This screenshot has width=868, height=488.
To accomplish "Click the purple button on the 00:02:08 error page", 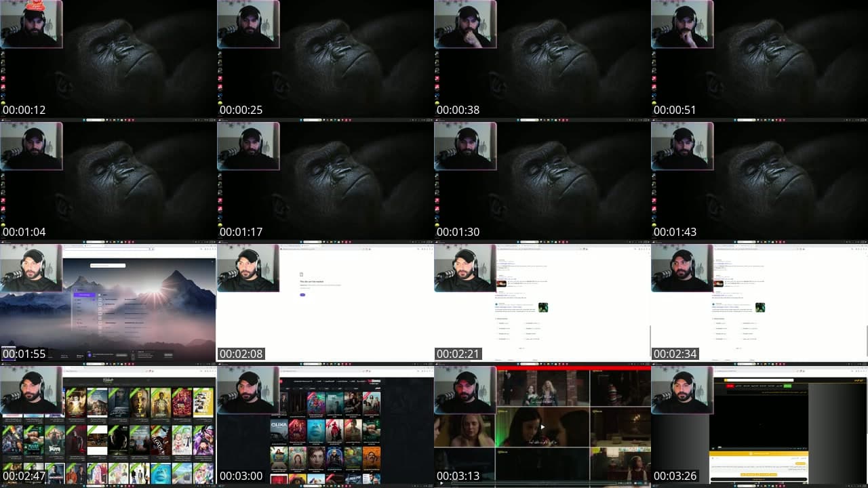I will [302, 295].
